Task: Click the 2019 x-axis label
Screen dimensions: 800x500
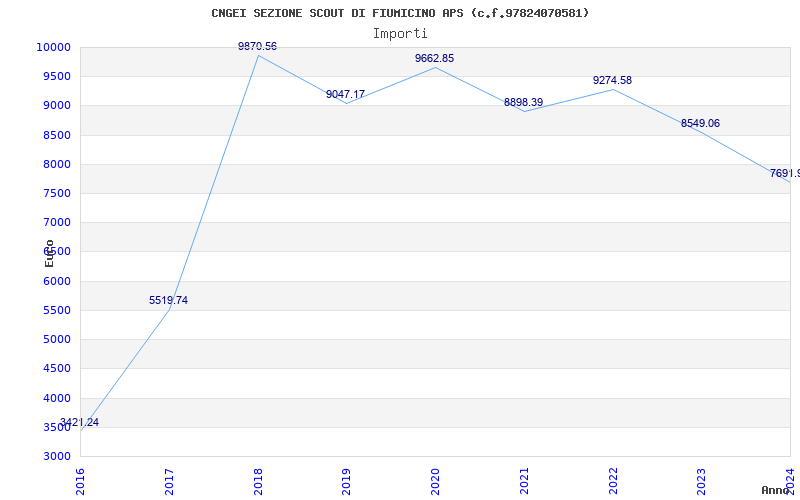Action: tap(346, 482)
